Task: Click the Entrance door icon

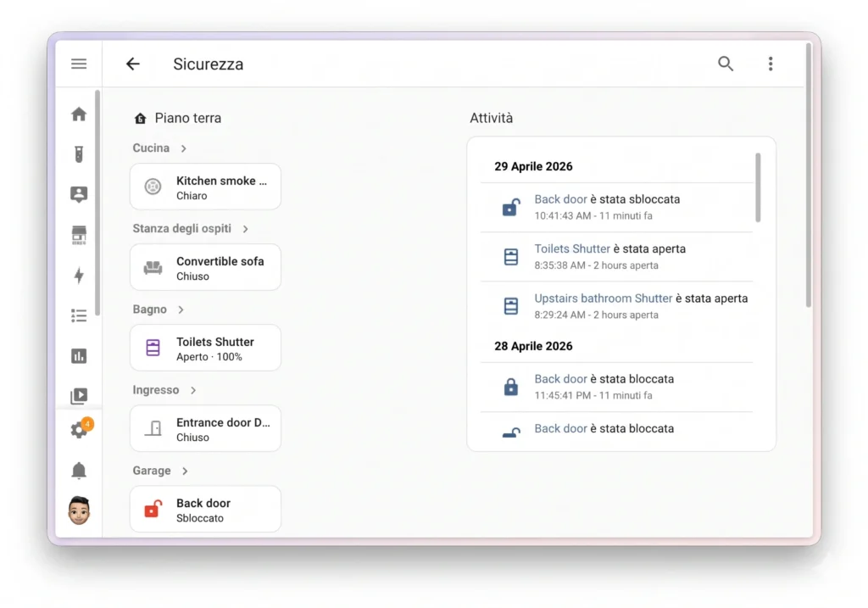Action: coord(153,428)
